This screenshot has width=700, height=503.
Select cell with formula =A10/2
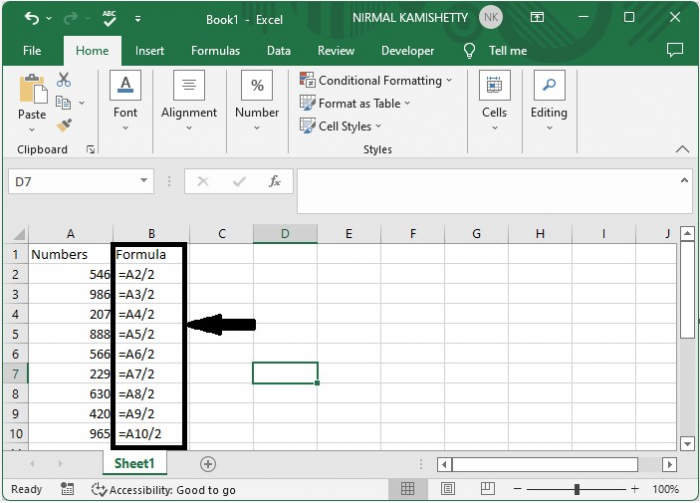tap(148, 433)
